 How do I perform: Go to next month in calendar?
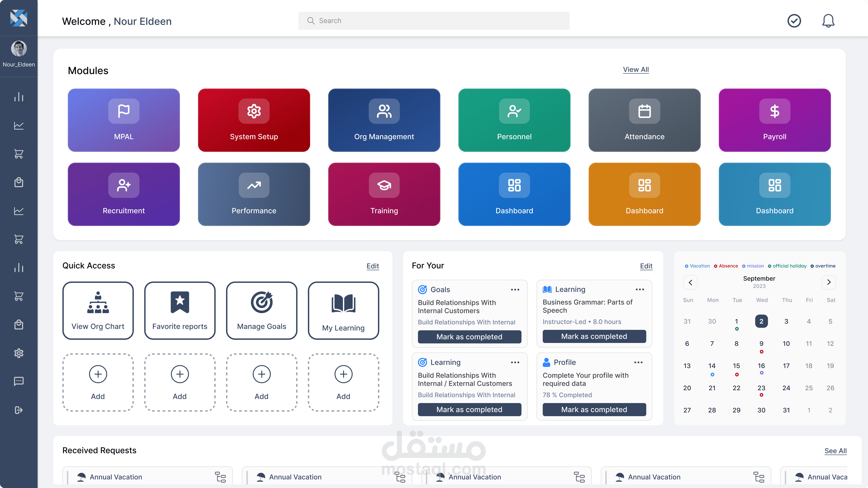[829, 282]
